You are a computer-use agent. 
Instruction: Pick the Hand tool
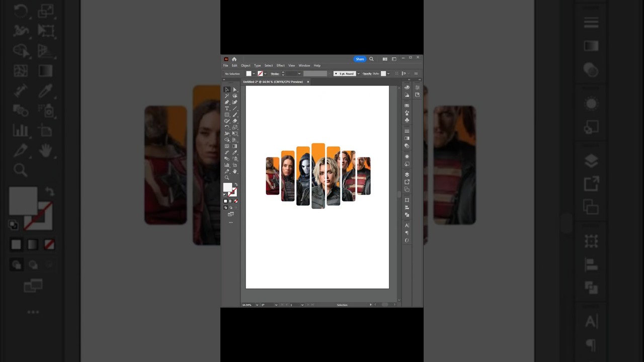pos(234,171)
